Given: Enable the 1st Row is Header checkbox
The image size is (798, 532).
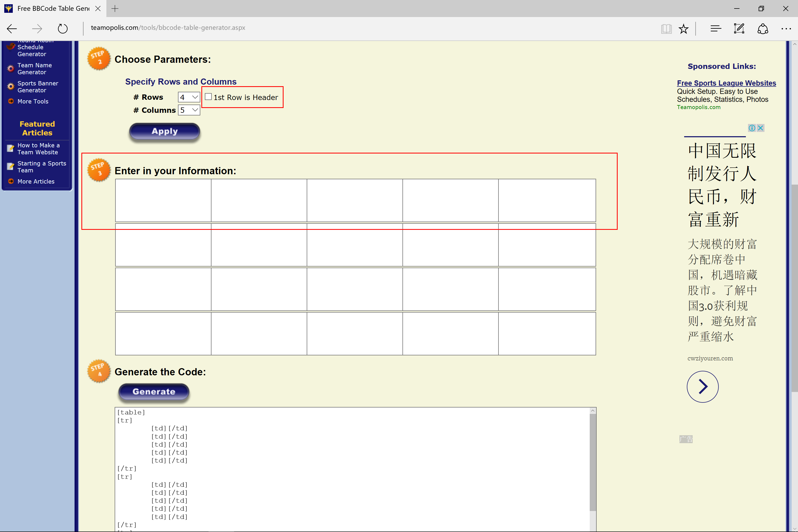Looking at the screenshot, I should (x=208, y=97).
